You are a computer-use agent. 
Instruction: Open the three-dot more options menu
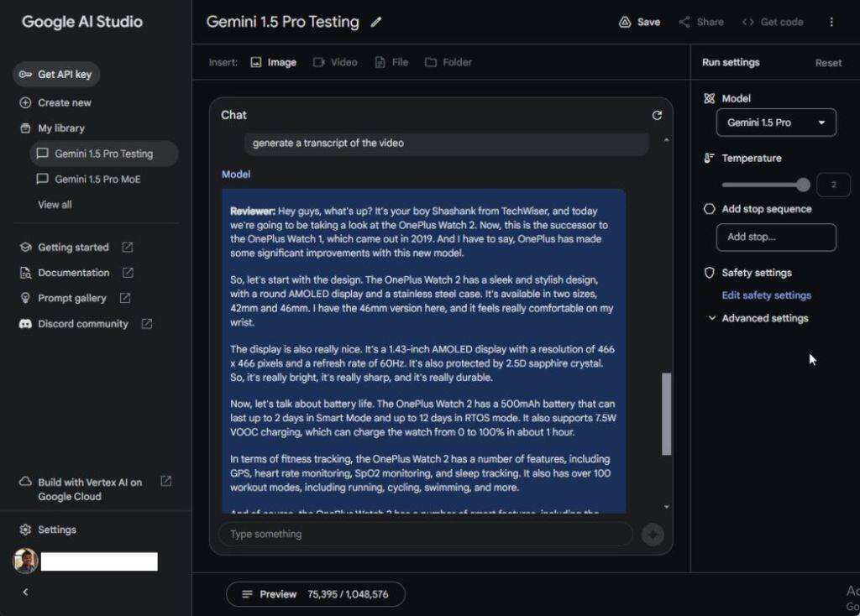point(831,23)
